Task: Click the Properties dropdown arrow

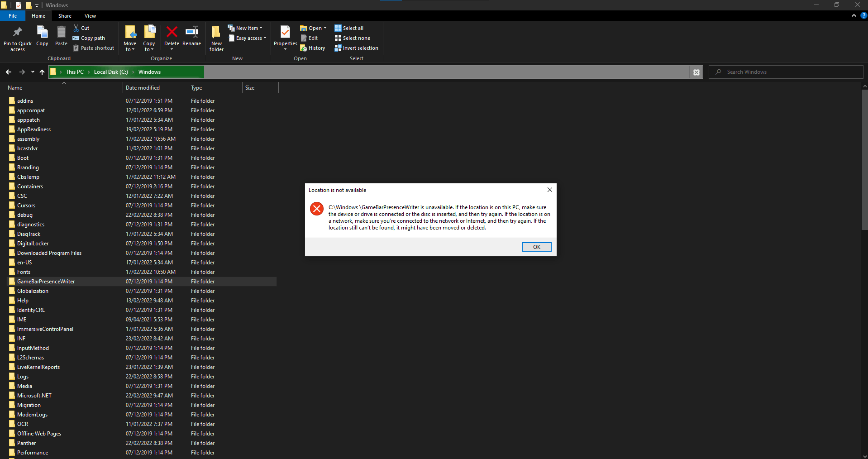Action: tap(286, 49)
